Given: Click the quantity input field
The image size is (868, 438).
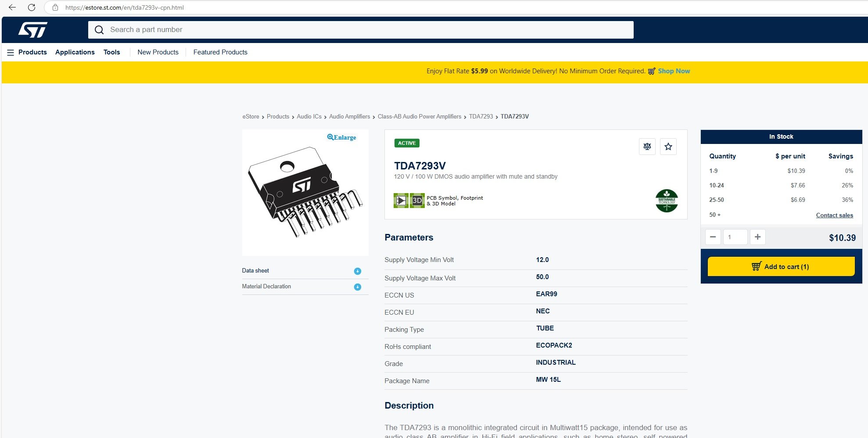Looking at the screenshot, I should coord(735,237).
